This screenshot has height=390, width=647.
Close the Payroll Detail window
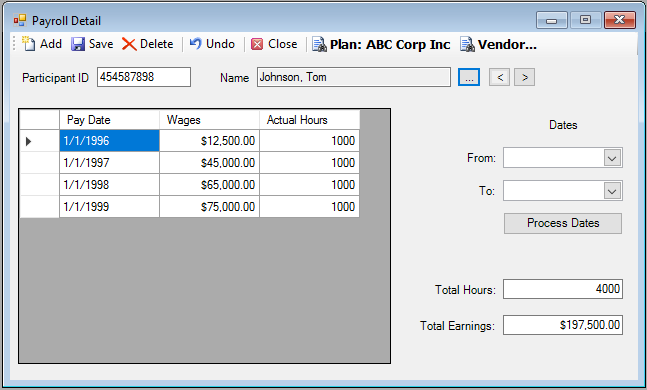(x=619, y=20)
